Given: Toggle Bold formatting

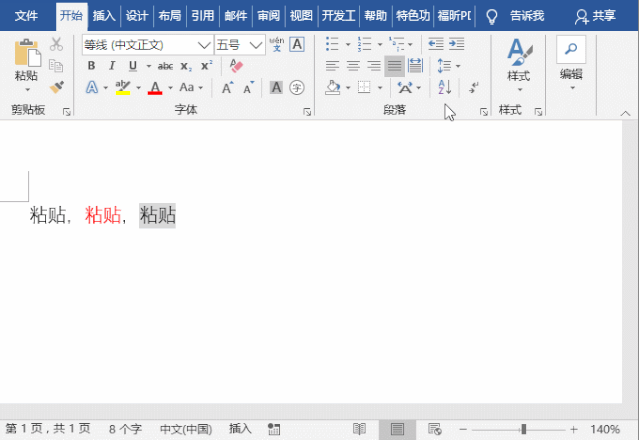Looking at the screenshot, I should coord(91,65).
